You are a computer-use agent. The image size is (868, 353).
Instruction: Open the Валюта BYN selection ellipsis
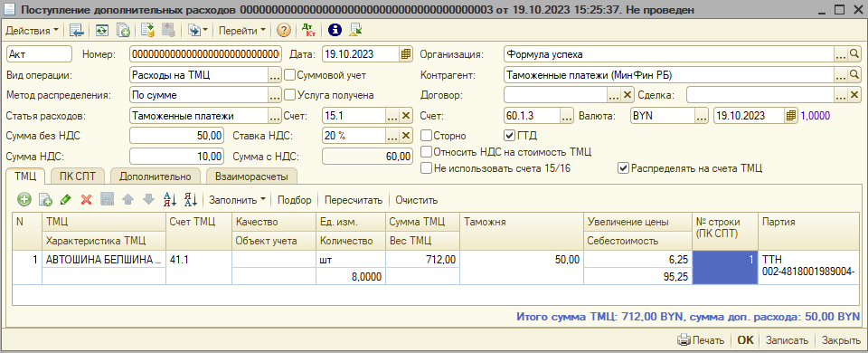tap(702, 116)
